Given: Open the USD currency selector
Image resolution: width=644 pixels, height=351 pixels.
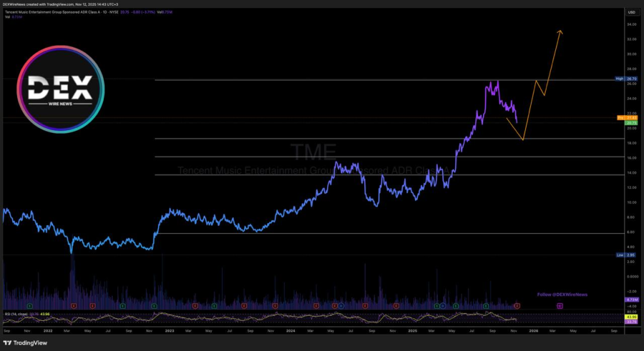Looking at the screenshot, I should 631,13.
